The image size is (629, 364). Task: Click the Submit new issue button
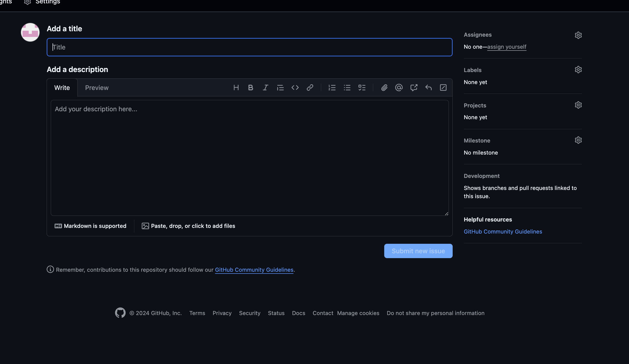(x=418, y=251)
